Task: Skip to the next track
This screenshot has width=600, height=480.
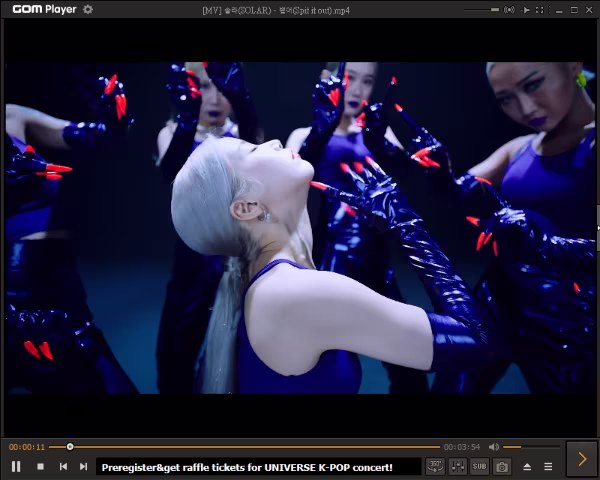Action: click(x=83, y=466)
